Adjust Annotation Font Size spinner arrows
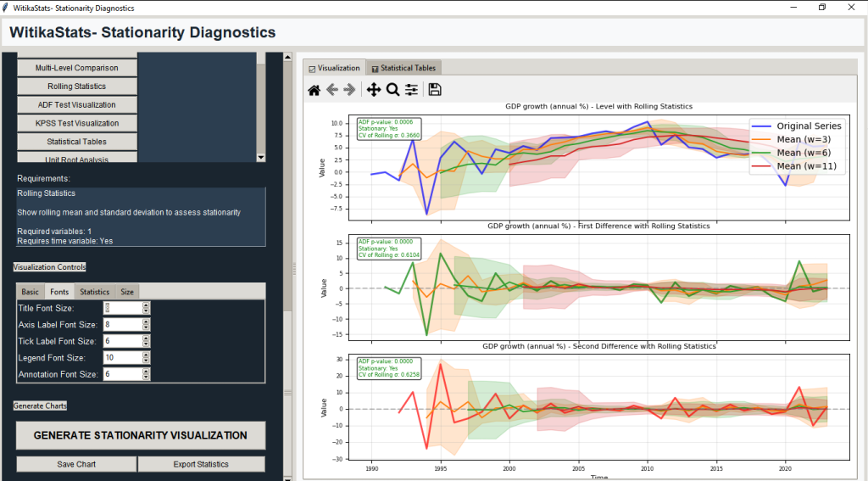The height and width of the screenshot is (481, 868). tap(146, 375)
